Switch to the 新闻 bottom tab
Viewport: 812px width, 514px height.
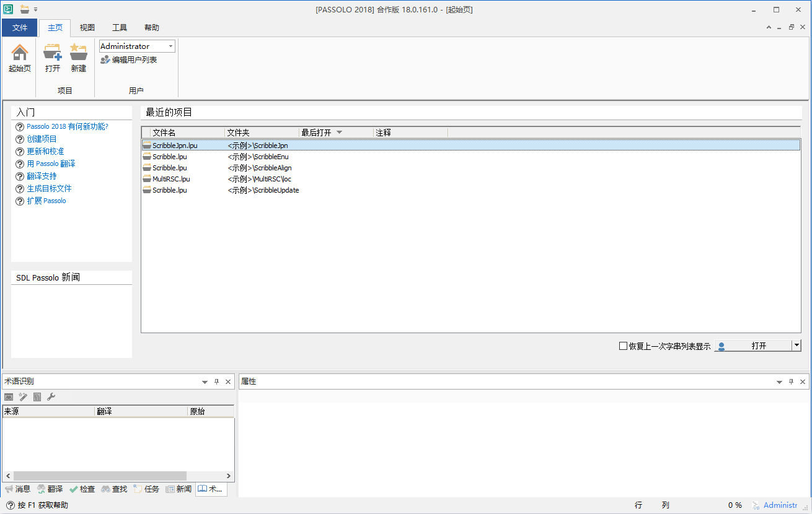click(179, 489)
